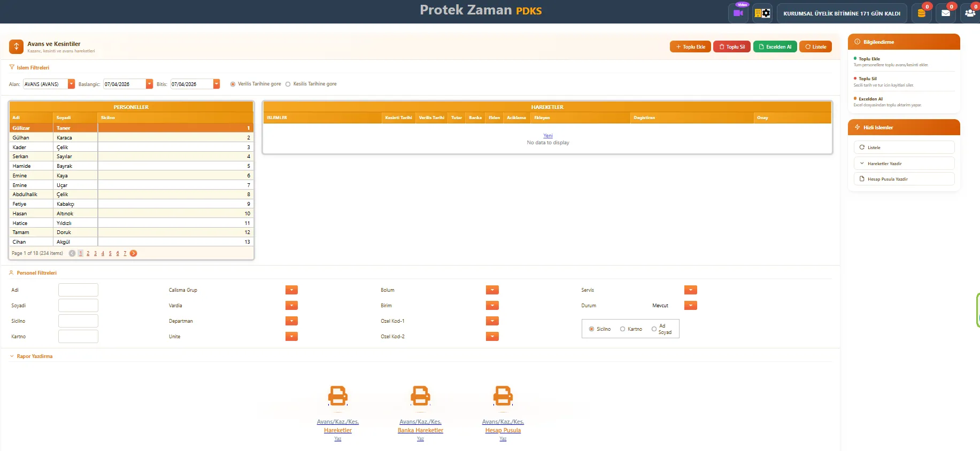Viewport: 980px width, 451px height.
Task: Click the Hizli Islemler lightning icon
Action: 858,127
